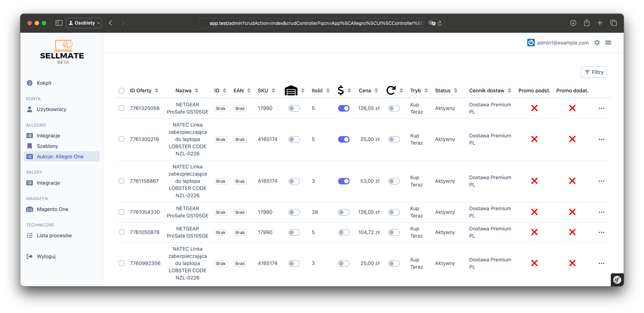644x313 pixels.
Task: Open Kokpit in the sidebar
Action: coord(44,83)
